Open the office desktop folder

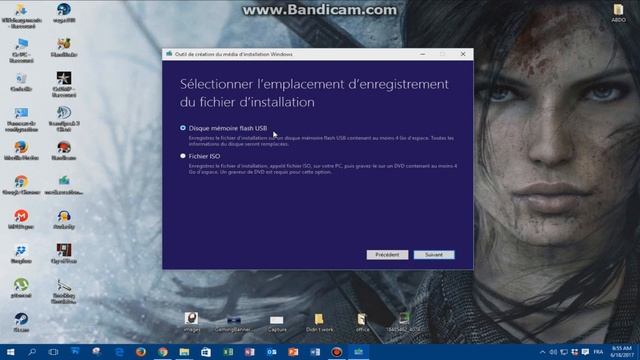coord(362,322)
